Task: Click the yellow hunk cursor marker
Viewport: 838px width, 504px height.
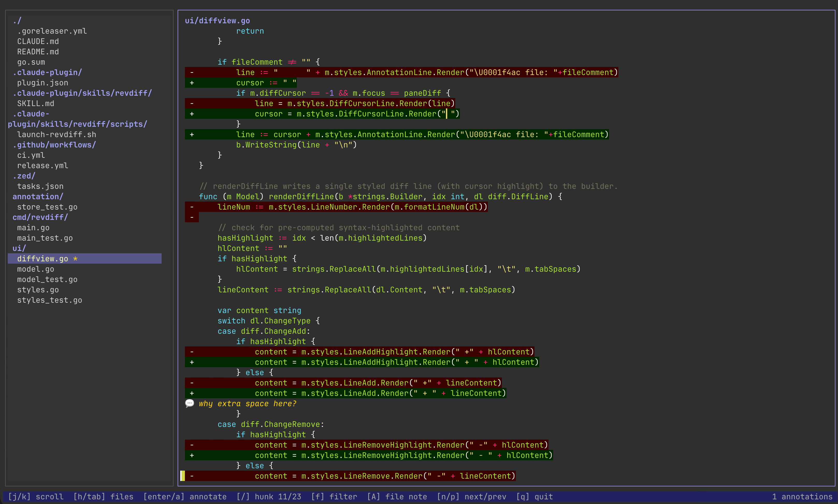Action: [x=183, y=476]
